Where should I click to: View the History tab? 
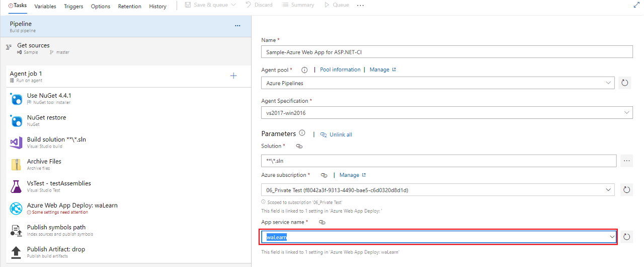coord(158,6)
